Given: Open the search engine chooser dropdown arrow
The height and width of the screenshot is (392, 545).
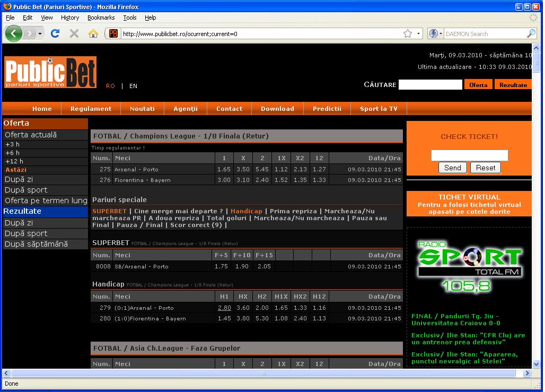Looking at the screenshot, I should (441, 34).
